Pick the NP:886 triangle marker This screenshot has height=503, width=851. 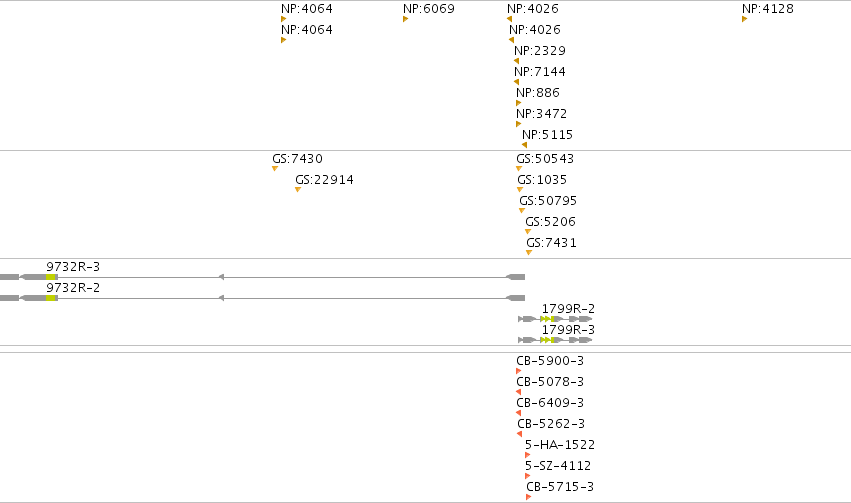tap(518, 103)
